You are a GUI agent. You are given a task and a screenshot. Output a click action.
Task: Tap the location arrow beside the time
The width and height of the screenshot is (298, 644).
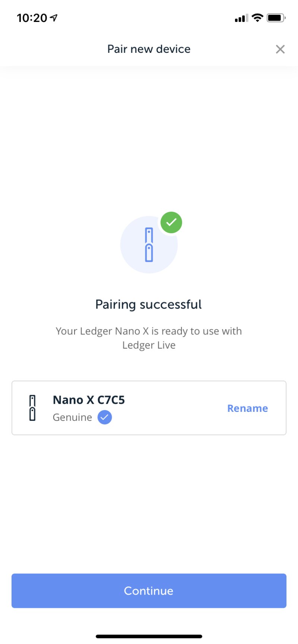pyautogui.click(x=54, y=17)
